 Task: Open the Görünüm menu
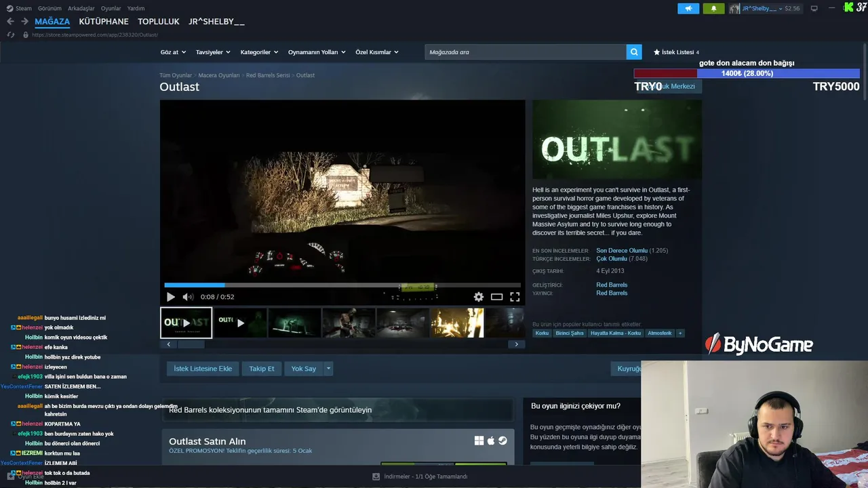50,8
